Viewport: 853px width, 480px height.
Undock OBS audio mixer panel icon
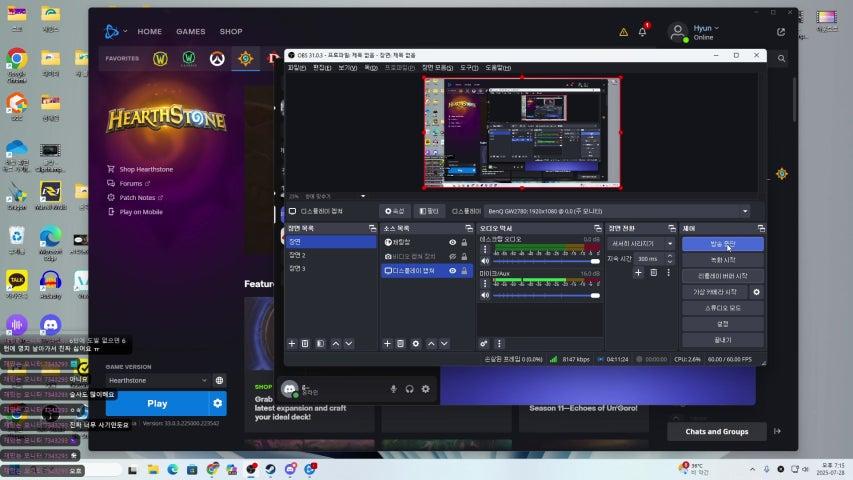(598, 228)
